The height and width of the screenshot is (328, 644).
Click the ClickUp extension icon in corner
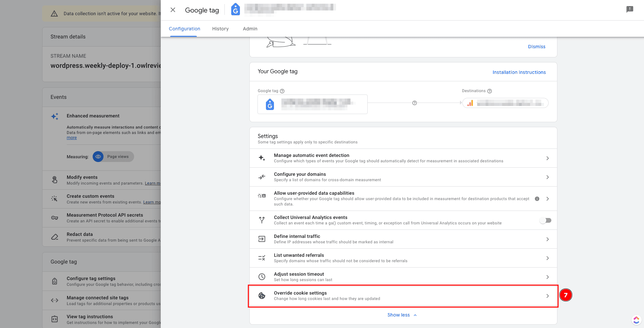click(x=636, y=320)
